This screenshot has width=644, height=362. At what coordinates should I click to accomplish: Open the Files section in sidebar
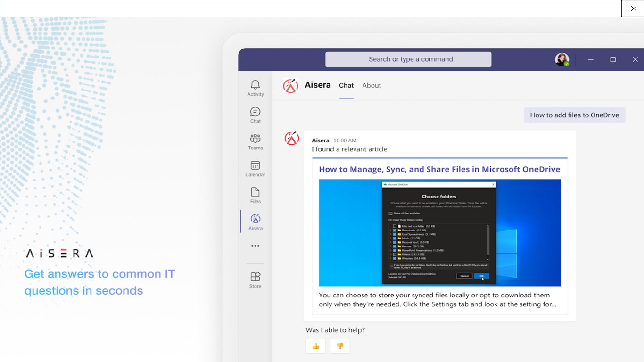coord(255,195)
